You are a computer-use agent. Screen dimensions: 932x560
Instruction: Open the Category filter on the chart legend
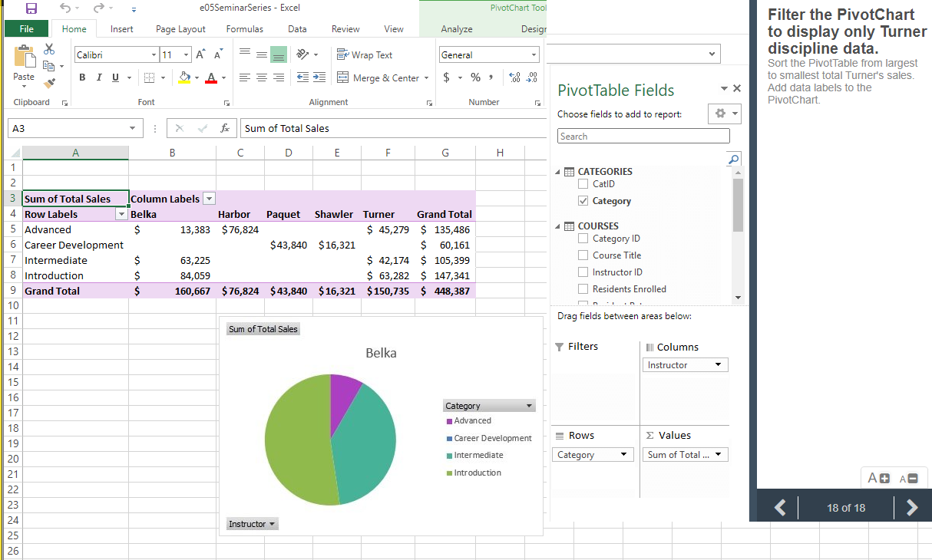528,404
